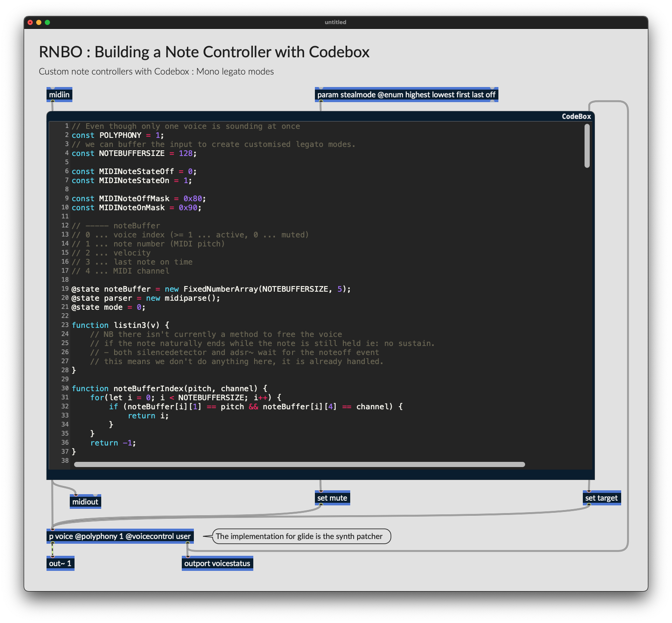Click the CodeBox title label

[x=576, y=116]
